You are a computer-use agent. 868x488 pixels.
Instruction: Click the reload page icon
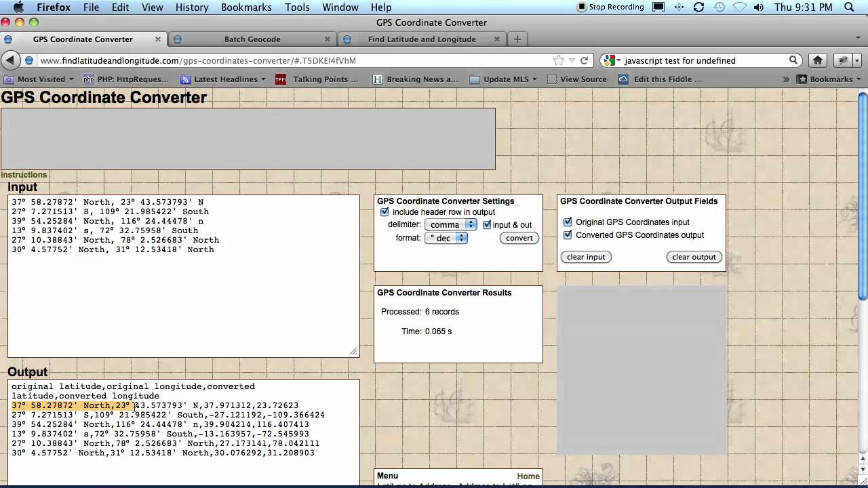[584, 60]
